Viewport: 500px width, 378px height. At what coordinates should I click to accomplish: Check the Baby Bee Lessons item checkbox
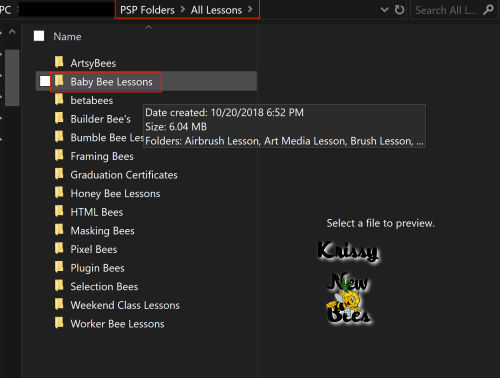44,81
